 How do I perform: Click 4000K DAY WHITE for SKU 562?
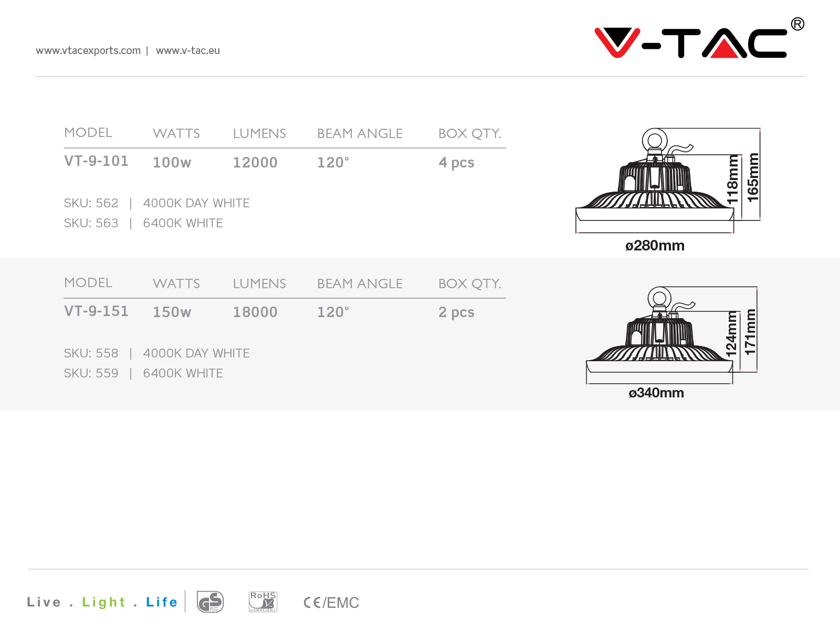[x=196, y=203]
